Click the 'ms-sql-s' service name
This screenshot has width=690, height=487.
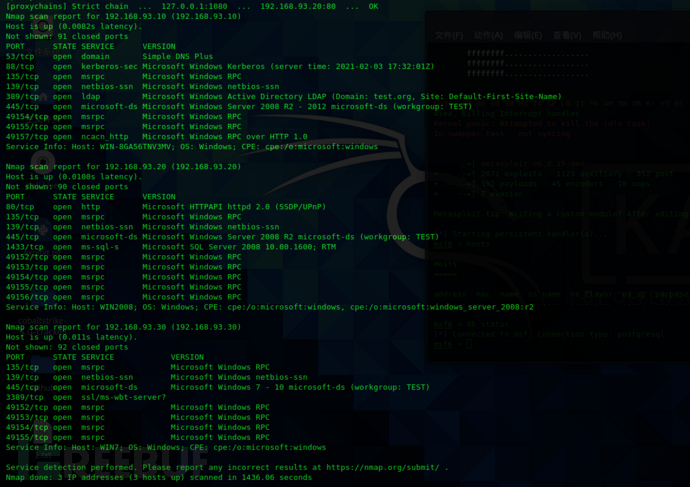(100, 247)
